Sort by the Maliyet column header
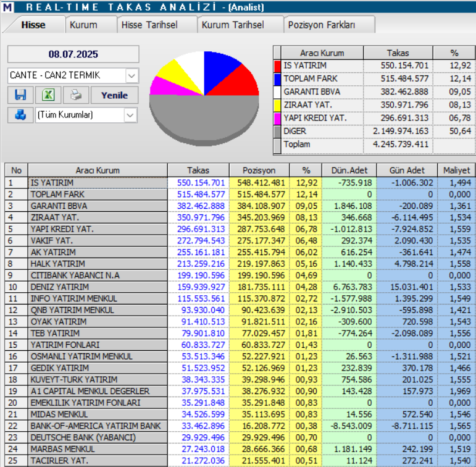Viewport: 476px width, 467px height. point(457,170)
